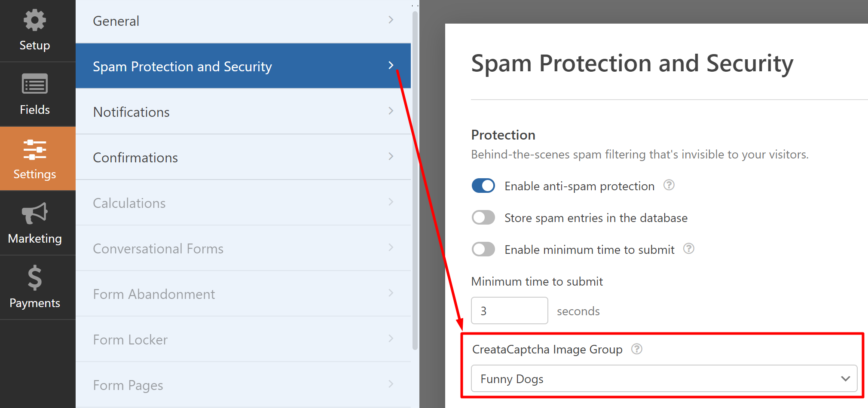868x408 pixels.
Task: Click the Minimum time to submit input
Action: pos(509,311)
